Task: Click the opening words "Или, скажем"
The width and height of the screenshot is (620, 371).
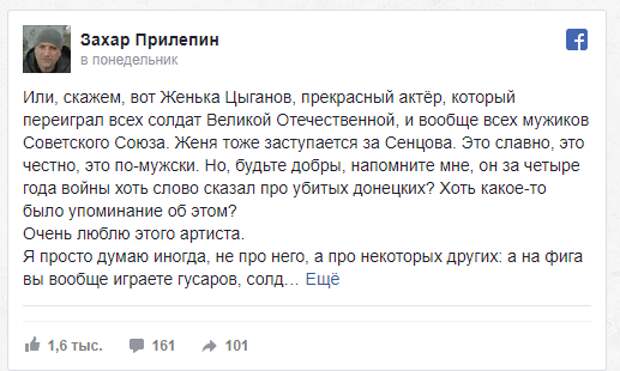Action: [72, 97]
